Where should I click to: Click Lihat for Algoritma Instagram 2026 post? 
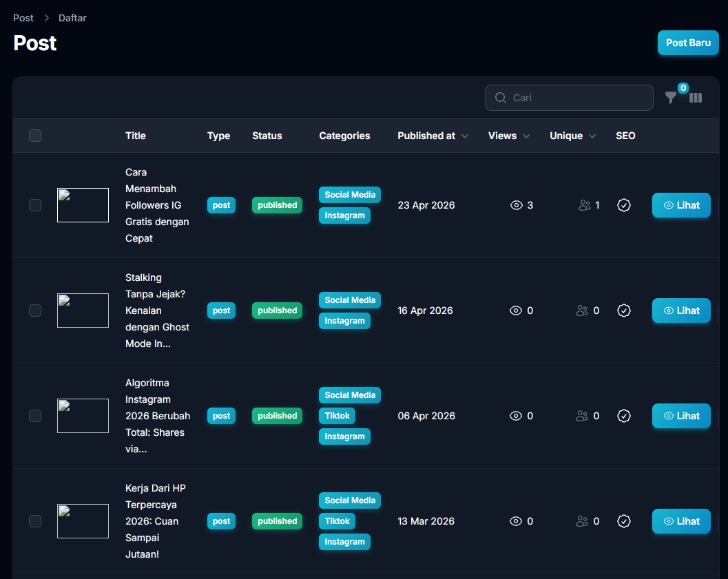681,416
